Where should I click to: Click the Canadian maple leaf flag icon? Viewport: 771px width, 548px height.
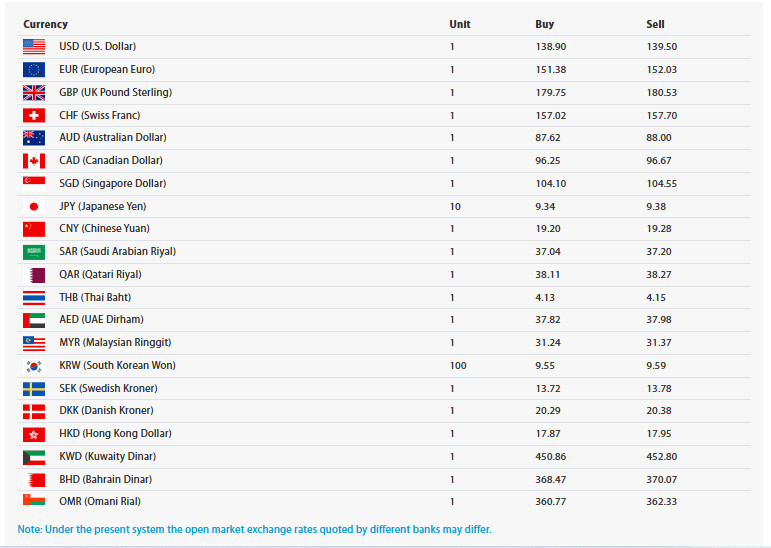pos(34,160)
